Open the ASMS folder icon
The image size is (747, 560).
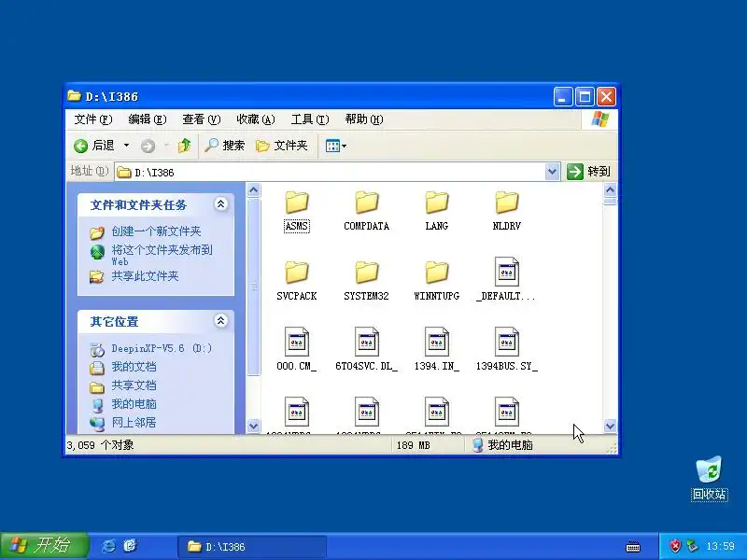point(297,203)
